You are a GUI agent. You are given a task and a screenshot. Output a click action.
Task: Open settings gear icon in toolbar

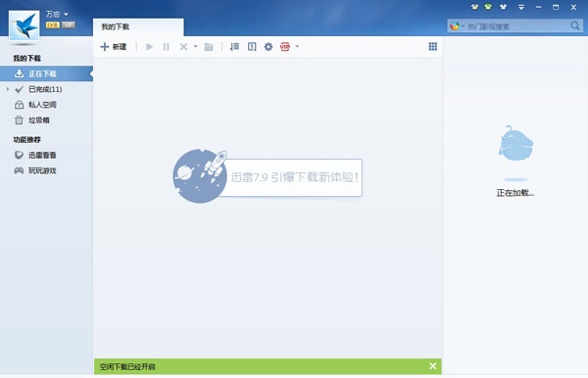269,47
